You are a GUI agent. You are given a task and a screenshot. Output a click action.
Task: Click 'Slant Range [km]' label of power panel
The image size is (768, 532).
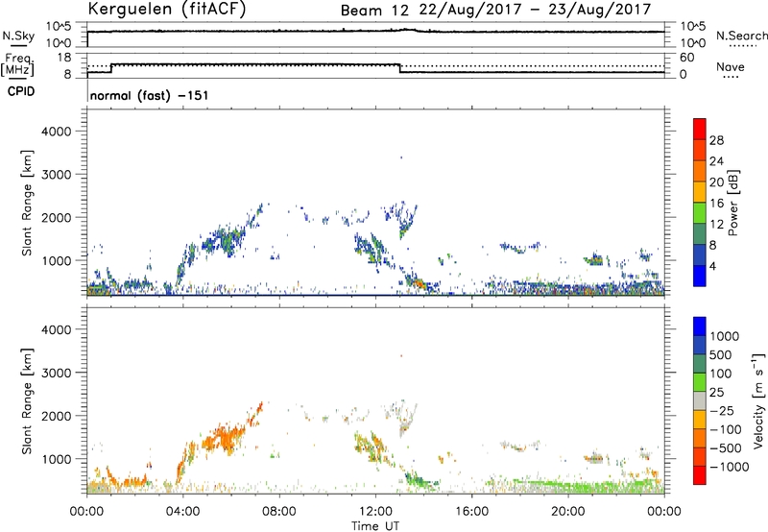[x=27, y=203]
